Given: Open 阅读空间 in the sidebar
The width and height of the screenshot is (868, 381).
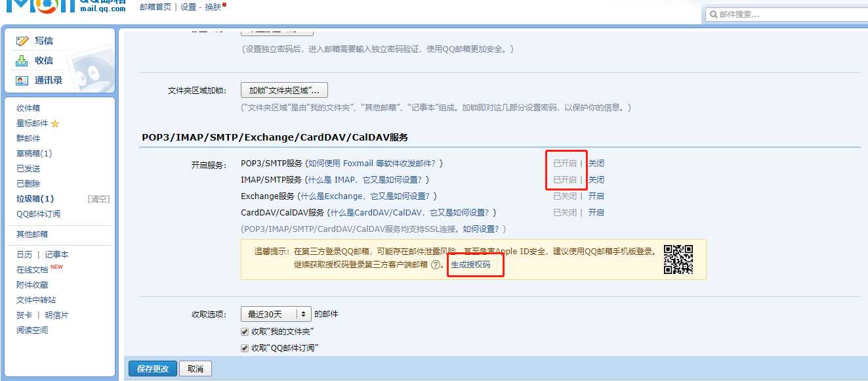Looking at the screenshot, I should [32, 330].
